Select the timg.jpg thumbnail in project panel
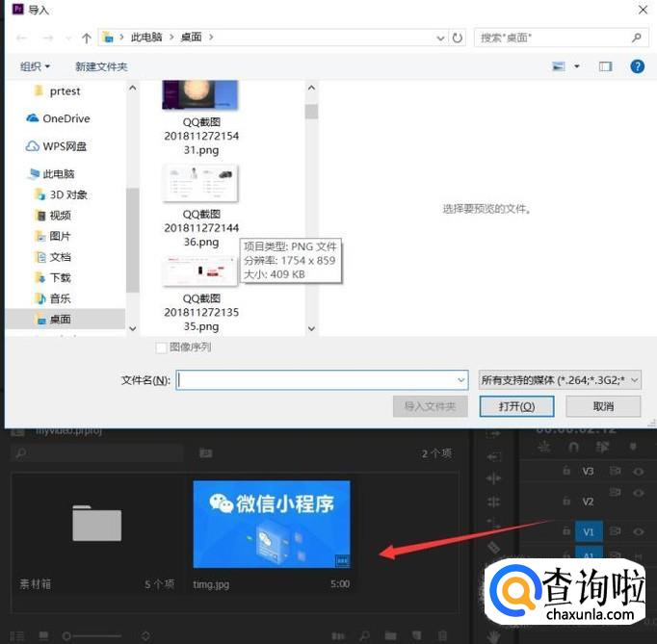The height and width of the screenshot is (644, 657). [x=272, y=525]
